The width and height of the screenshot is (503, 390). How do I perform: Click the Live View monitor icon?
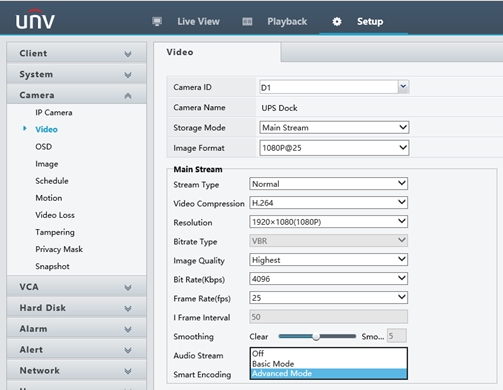click(x=157, y=22)
